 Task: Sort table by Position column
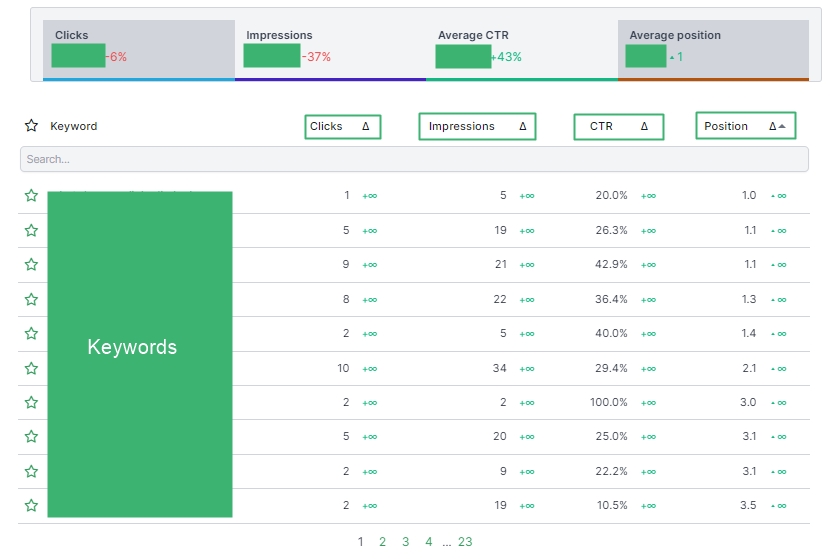pos(726,126)
